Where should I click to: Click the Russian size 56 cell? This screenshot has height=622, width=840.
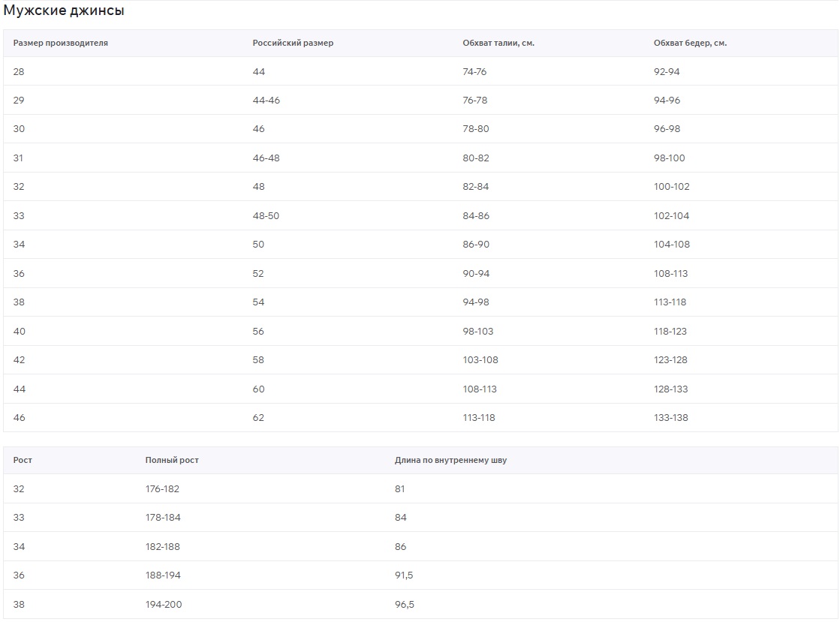click(x=258, y=332)
